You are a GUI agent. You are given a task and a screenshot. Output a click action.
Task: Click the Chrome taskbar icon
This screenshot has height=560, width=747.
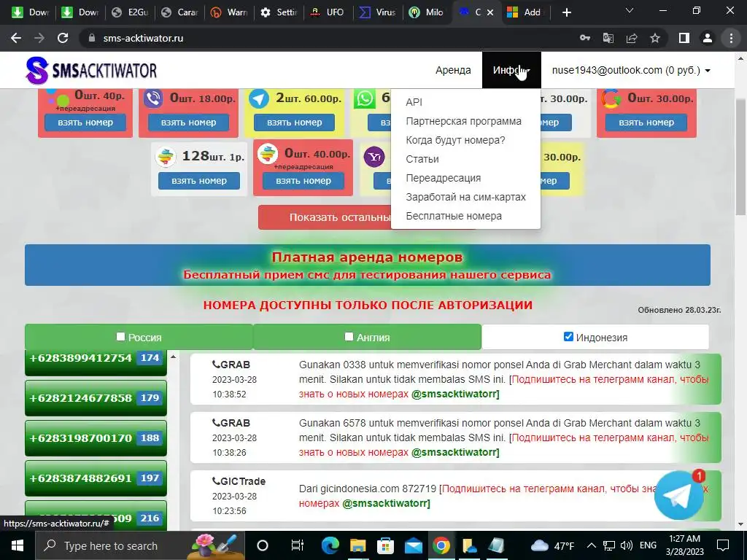tap(441, 545)
